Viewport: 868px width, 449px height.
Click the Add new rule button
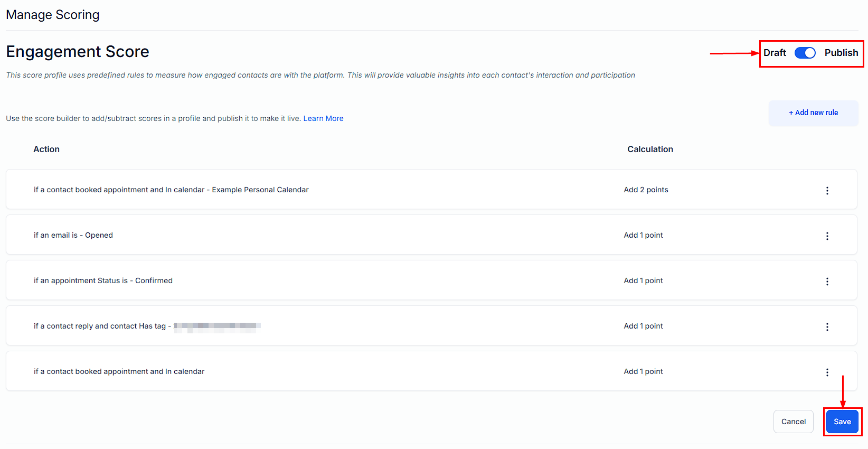click(x=813, y=113)
